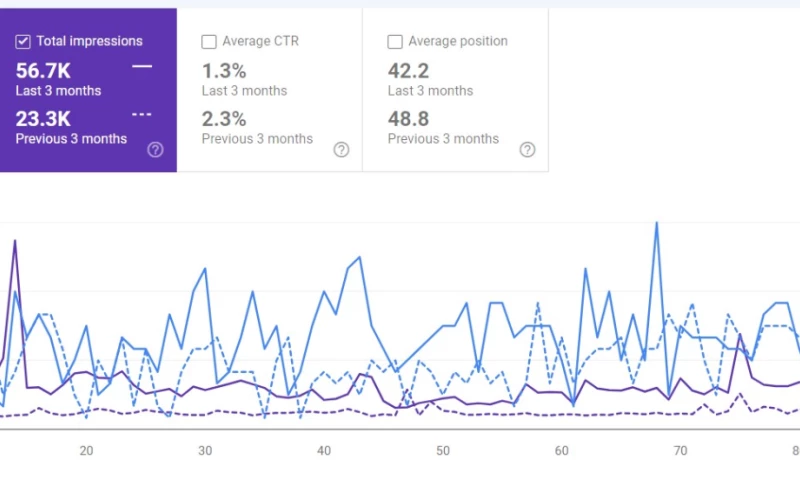Click dashed line legend beside 23.3K
Image resolution: width=800 pixels, height=480 pixels.
tap(142, 114)
